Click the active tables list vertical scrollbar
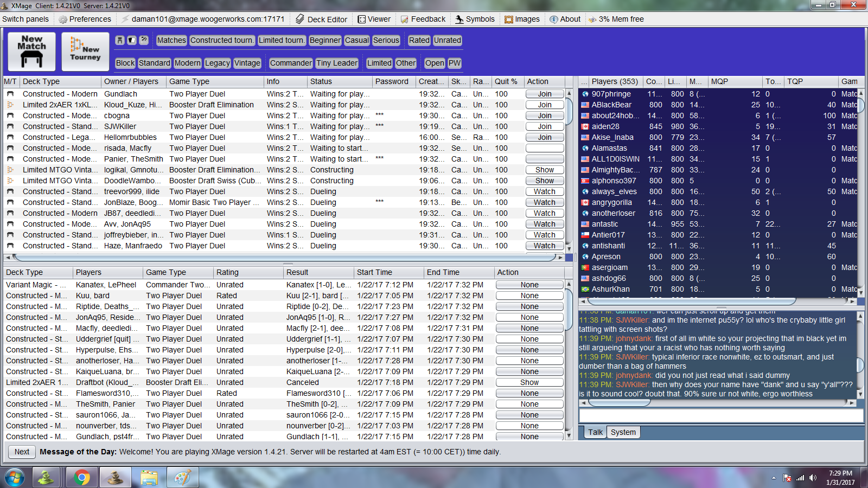Viewport: 868px width, 488px height. [x=569, y=170]
